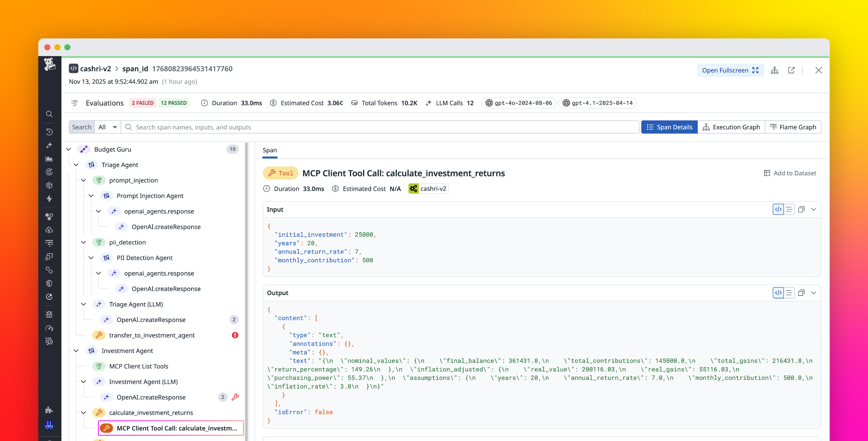Toggle code view on the Input panel
Viewport: 868px width, 441px height.
pyautogui.click(x=778, y=209)
